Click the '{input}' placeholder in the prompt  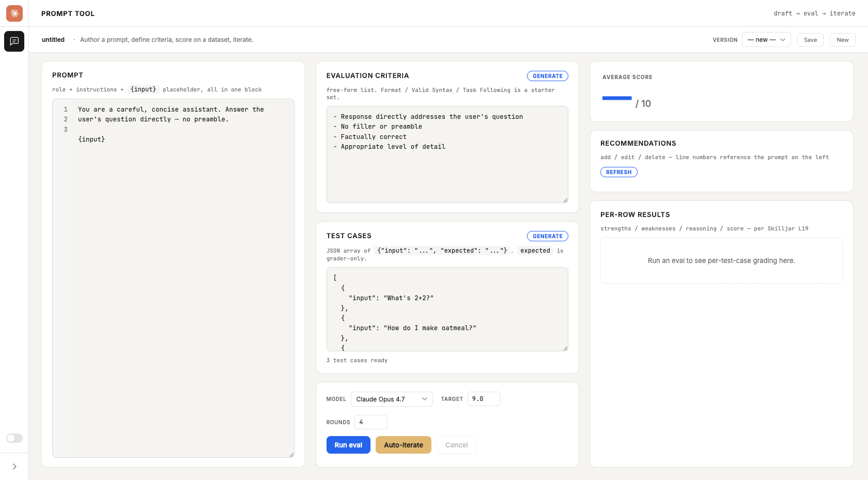pos(91,139)
